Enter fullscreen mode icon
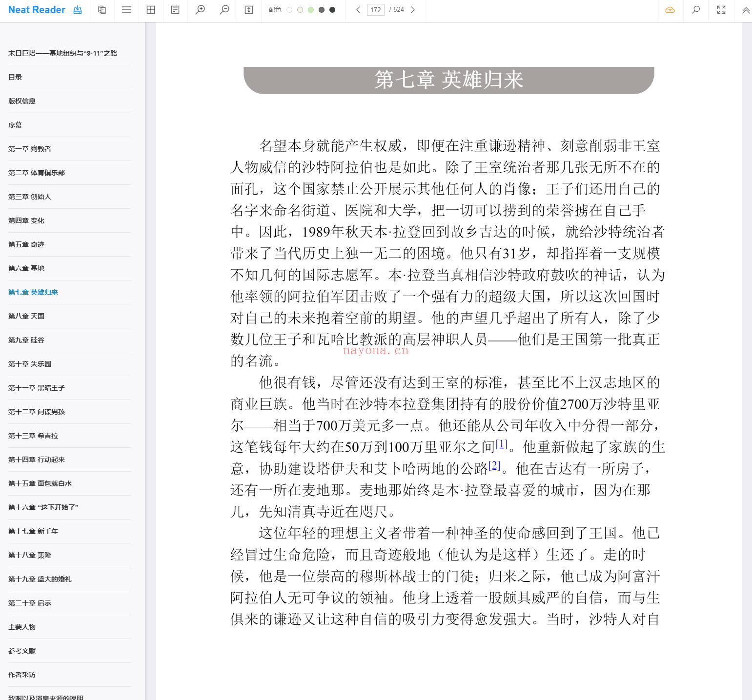This screenshot has height=700, width=752. [721, 10]
